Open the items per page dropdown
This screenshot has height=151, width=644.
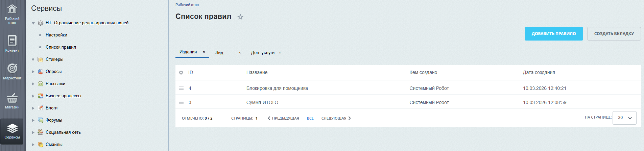coord(624,118)
